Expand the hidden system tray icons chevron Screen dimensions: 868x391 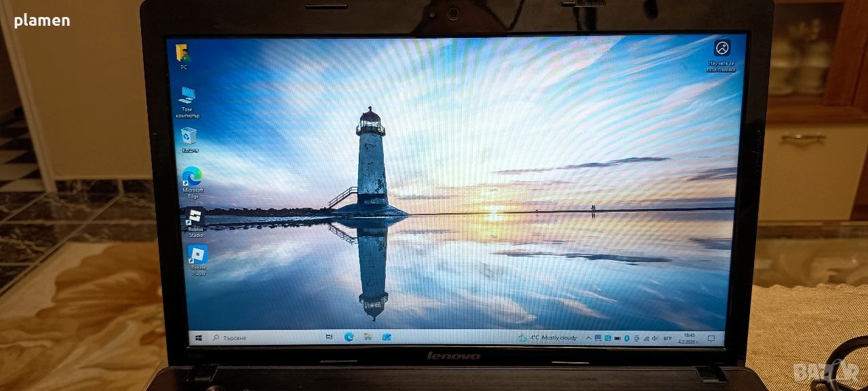click(x=588, y=337)
